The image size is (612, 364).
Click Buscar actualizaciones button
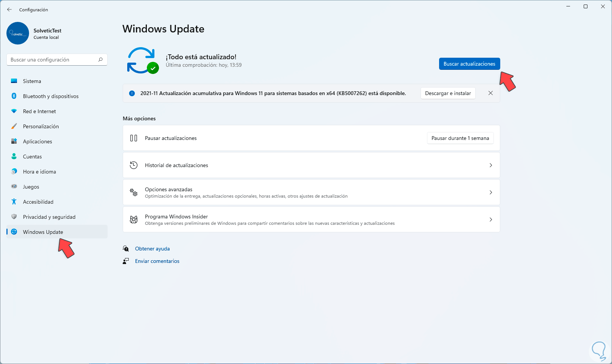469,64
